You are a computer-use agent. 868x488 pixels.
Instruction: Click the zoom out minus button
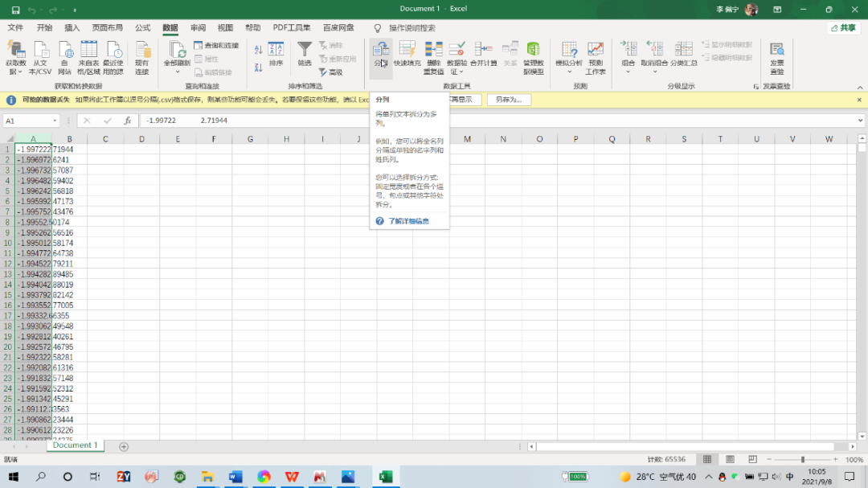tap(769, 459)
